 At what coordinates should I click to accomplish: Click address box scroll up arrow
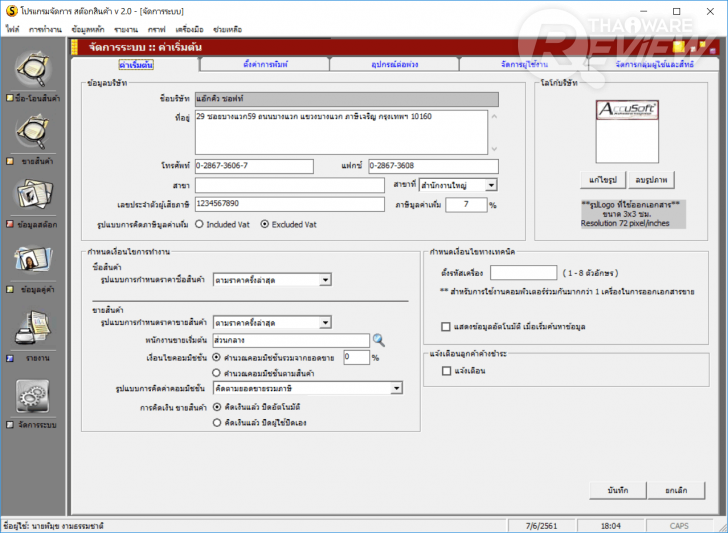(x=494, y=116)
